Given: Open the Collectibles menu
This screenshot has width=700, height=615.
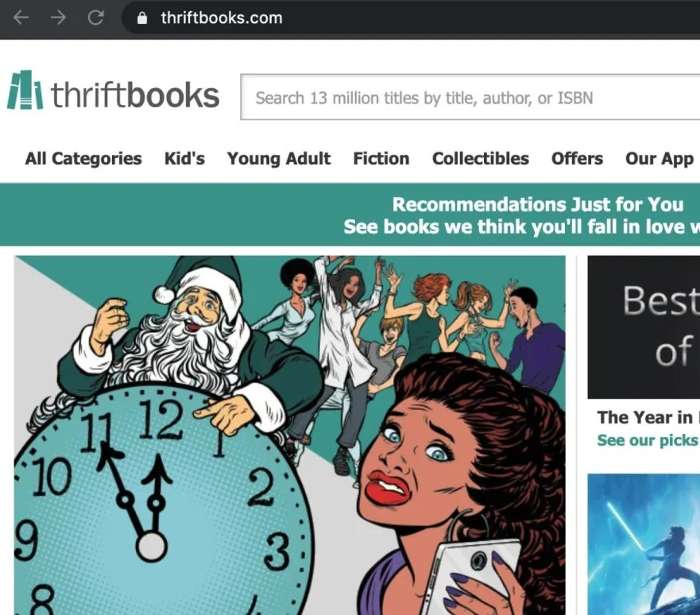Looking at the screenshot, I should (x=481, y=158).
